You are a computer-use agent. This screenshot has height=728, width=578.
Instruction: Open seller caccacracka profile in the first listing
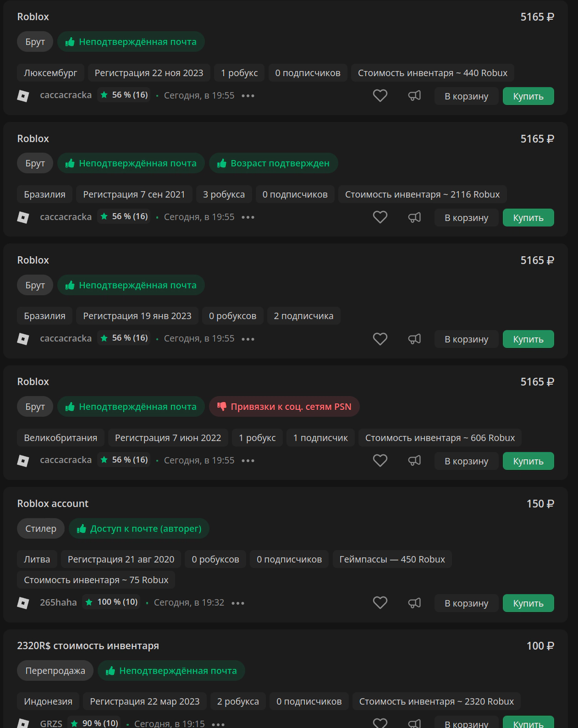pos(66,95)
